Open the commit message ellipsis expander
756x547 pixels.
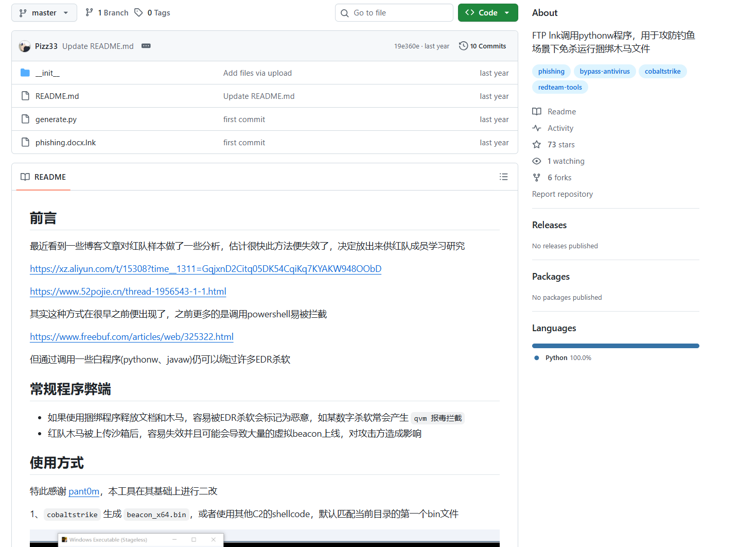[146, 46]
